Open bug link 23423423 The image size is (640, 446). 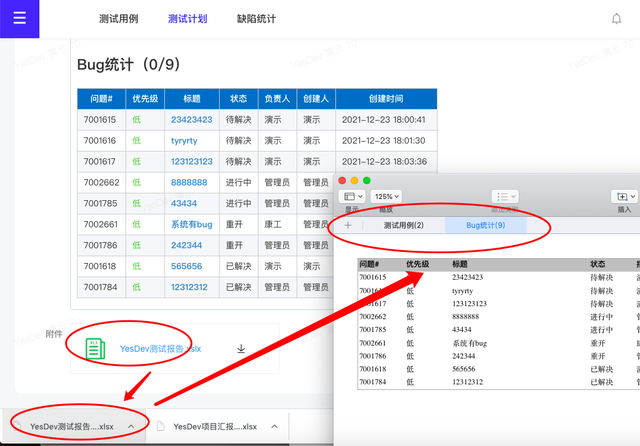coord(191,120)
